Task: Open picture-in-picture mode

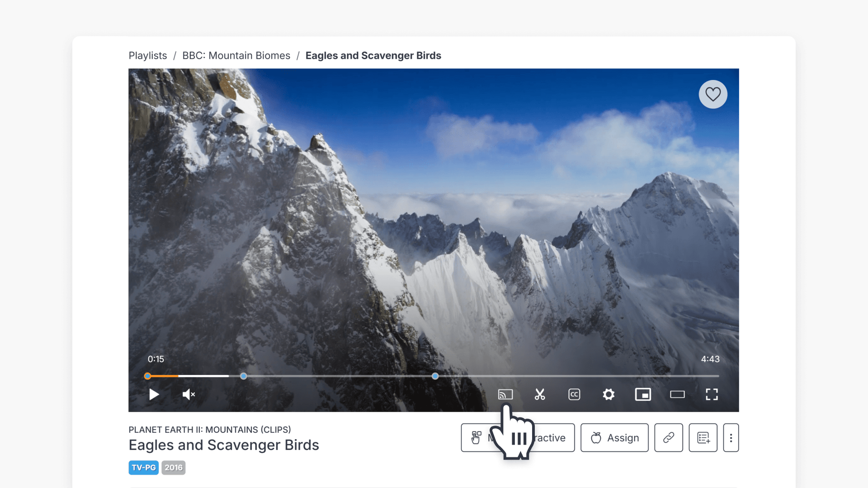Action: pyautogui.click(x=643, y=394)
